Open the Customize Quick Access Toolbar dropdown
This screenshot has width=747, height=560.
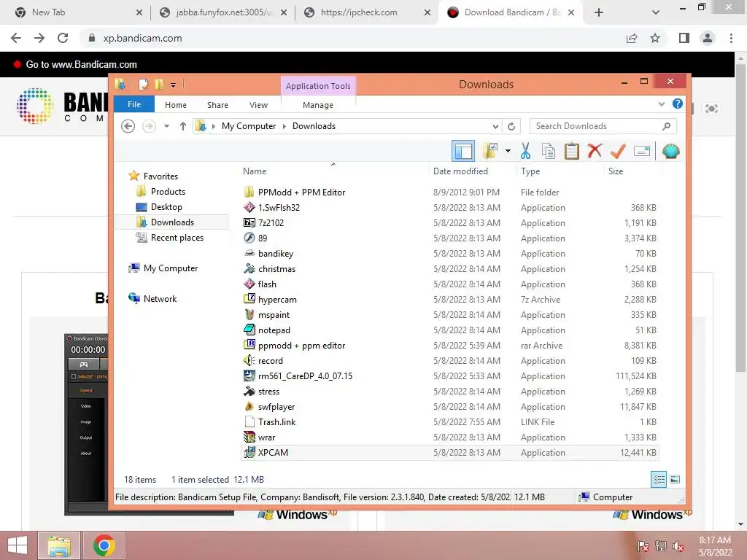(173, 85)
